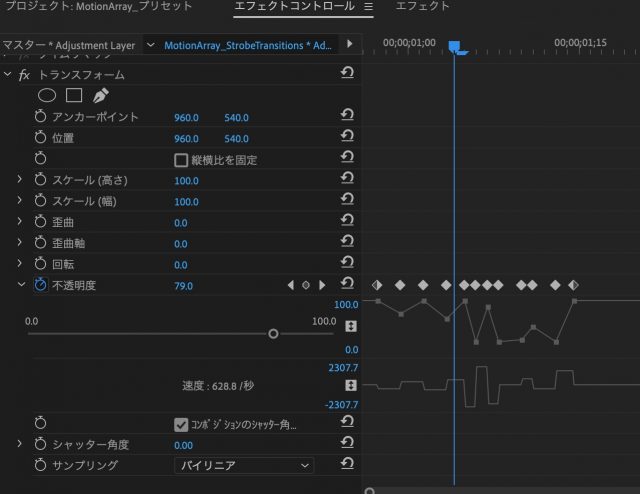Expand the 回転 property
This screenshot has width=640, height=494.
click(x=19, y=264)
